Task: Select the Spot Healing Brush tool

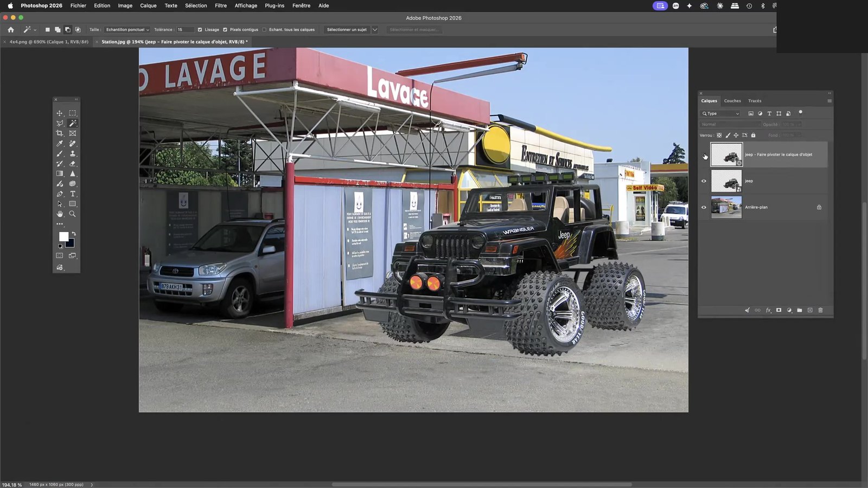Action: point(73,144)
